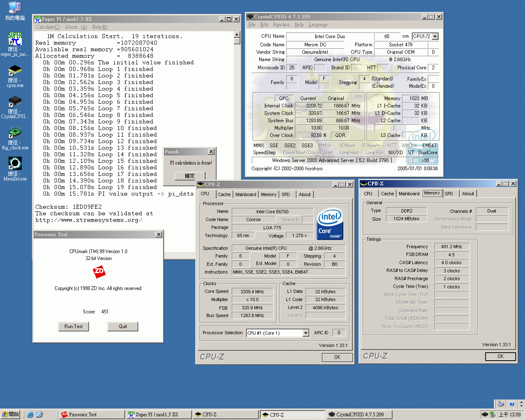Click the keyboard icon on the language bar
This screenshot has height=420, width=525.
500,404
